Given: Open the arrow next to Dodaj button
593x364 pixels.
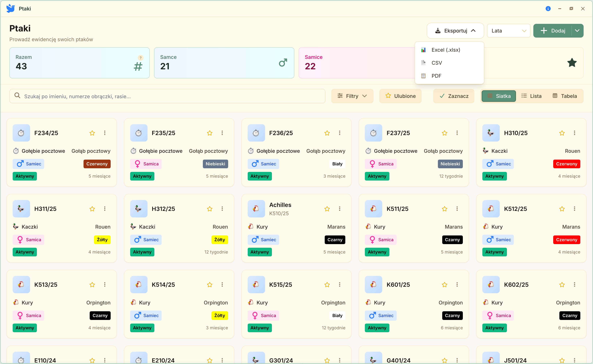Looking at the screenshot, I should coord(577,31).
